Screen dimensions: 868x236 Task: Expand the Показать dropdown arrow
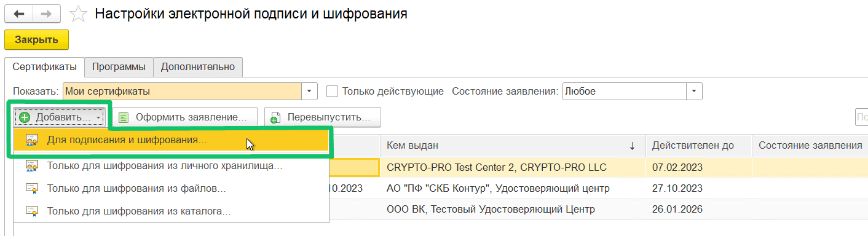[x=310, y=91]
